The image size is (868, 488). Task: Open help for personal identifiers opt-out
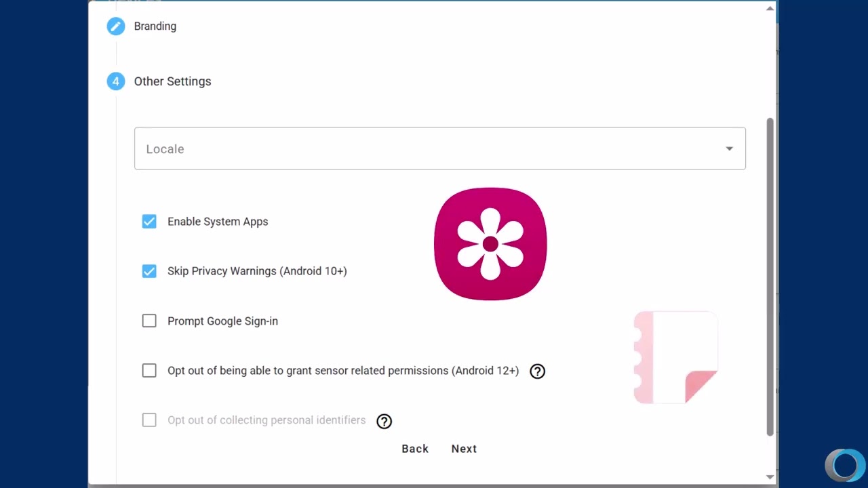[x=384, y=421]
